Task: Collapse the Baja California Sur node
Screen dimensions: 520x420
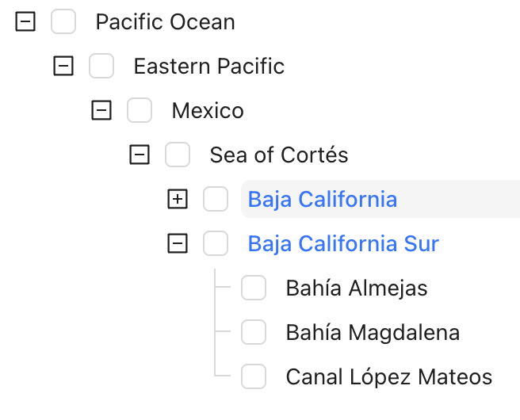Action: coord(178,244)
